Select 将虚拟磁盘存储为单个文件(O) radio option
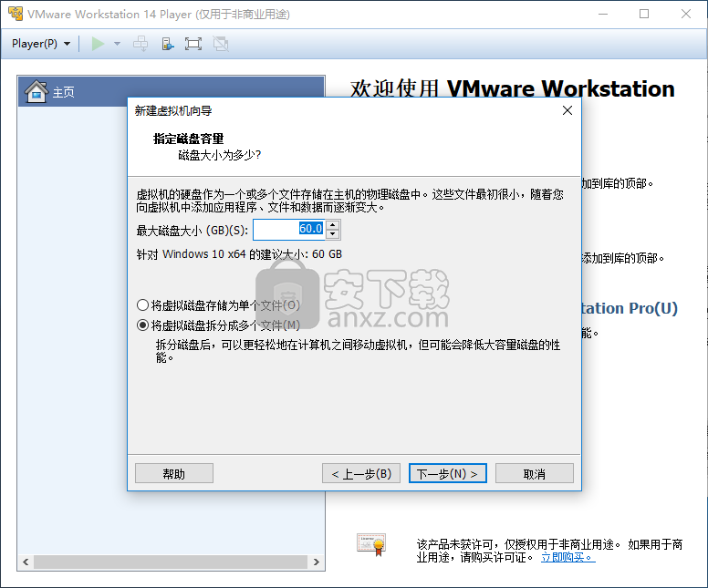The image size is (708, 588). point(219,305)
